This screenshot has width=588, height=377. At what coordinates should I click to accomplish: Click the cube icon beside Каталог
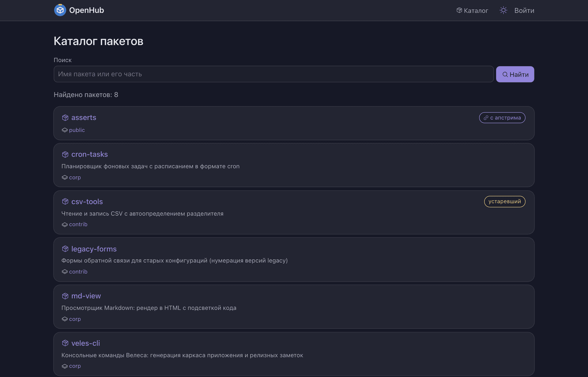pyautogui.click(x=459, y=10)
